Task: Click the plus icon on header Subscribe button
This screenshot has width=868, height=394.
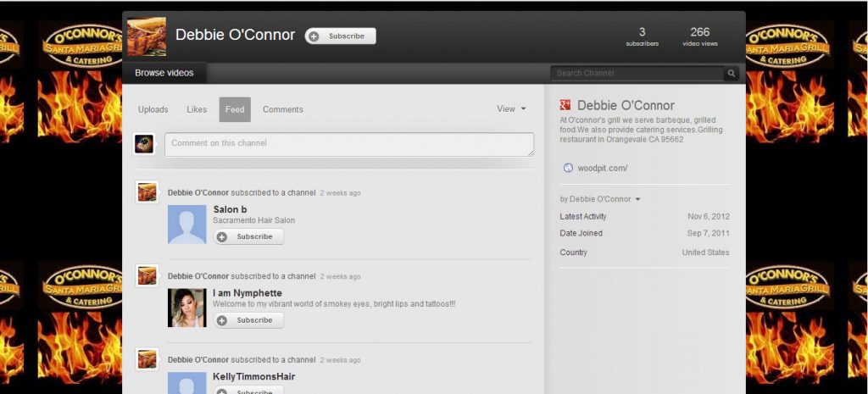Action: (314, 36)
